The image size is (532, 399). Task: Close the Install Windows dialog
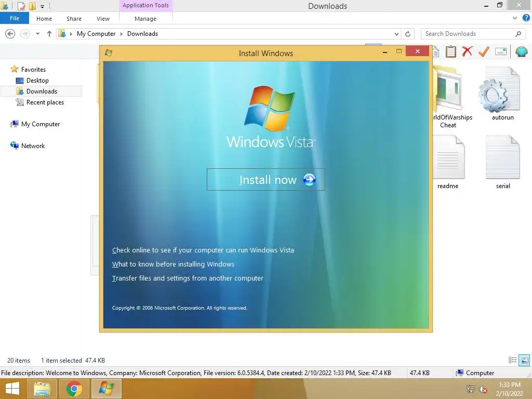(417, 51)
